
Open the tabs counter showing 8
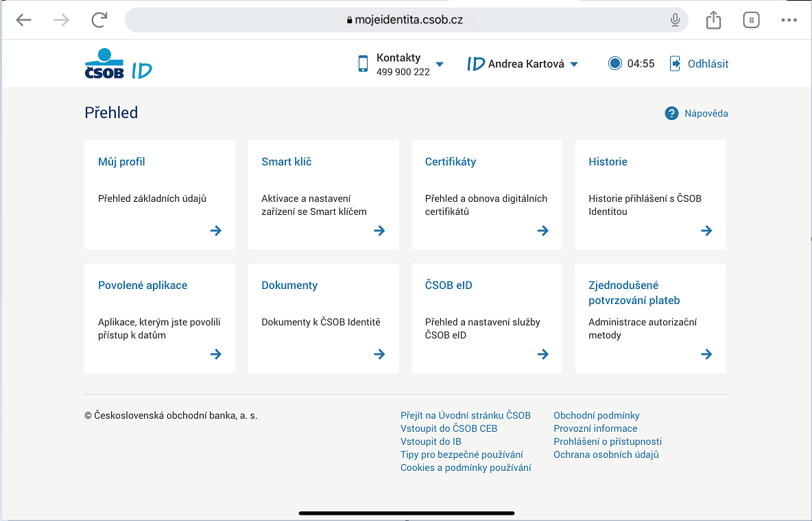pyautogui.click(x=751, y=20)
